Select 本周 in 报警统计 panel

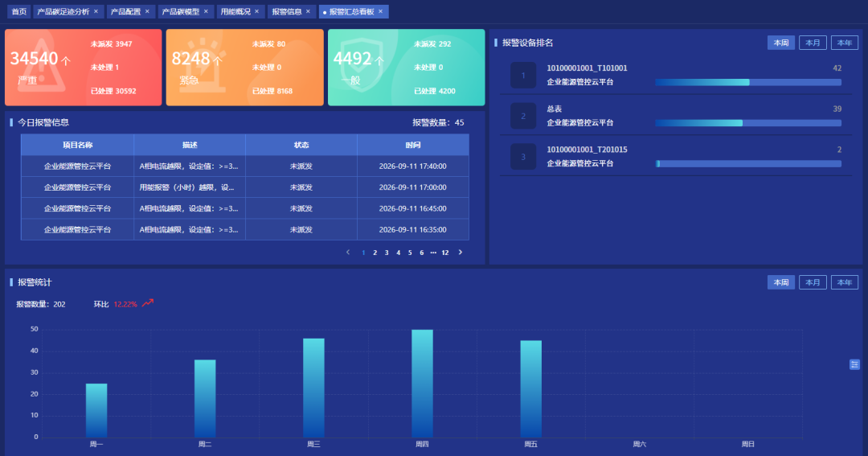[780, 282]
